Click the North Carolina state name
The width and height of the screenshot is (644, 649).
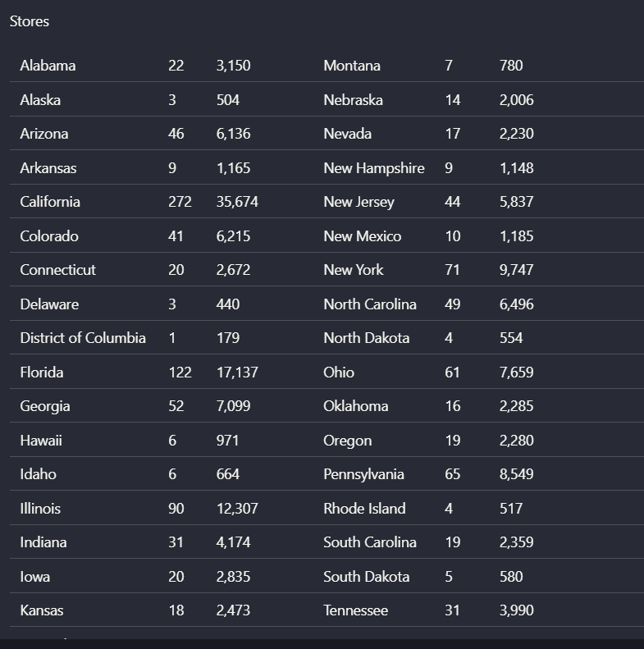click(370, 304)
